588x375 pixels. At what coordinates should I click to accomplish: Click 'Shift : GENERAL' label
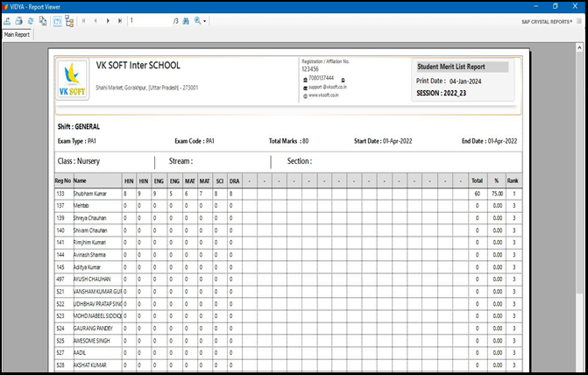[79, 127]
